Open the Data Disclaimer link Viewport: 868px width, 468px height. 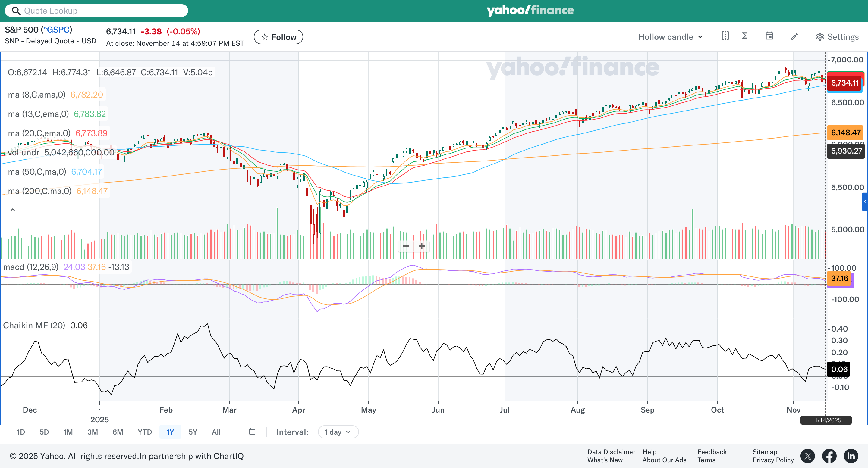pyautogui.click(x=611, y=452)
